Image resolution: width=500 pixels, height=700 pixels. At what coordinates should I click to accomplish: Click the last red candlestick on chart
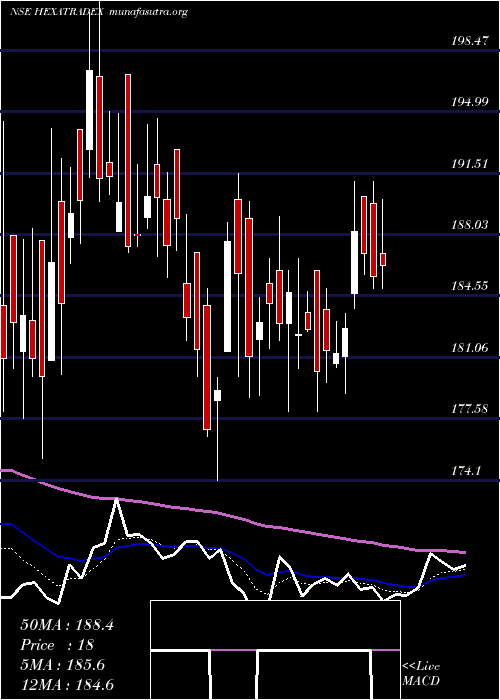coord(383,259)
